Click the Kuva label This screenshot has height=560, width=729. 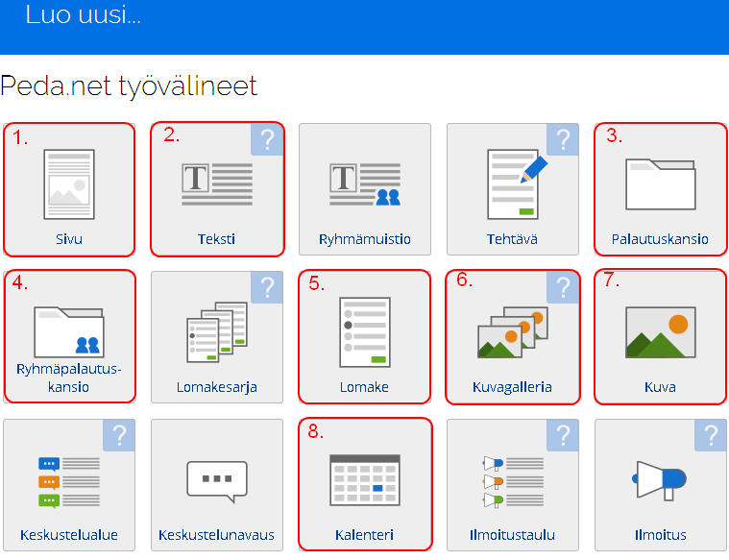[660, 387]
